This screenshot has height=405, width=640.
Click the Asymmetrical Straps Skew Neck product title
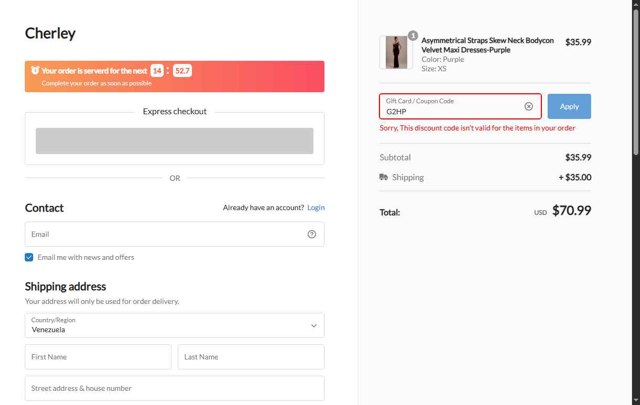click(x=487, y=45)
